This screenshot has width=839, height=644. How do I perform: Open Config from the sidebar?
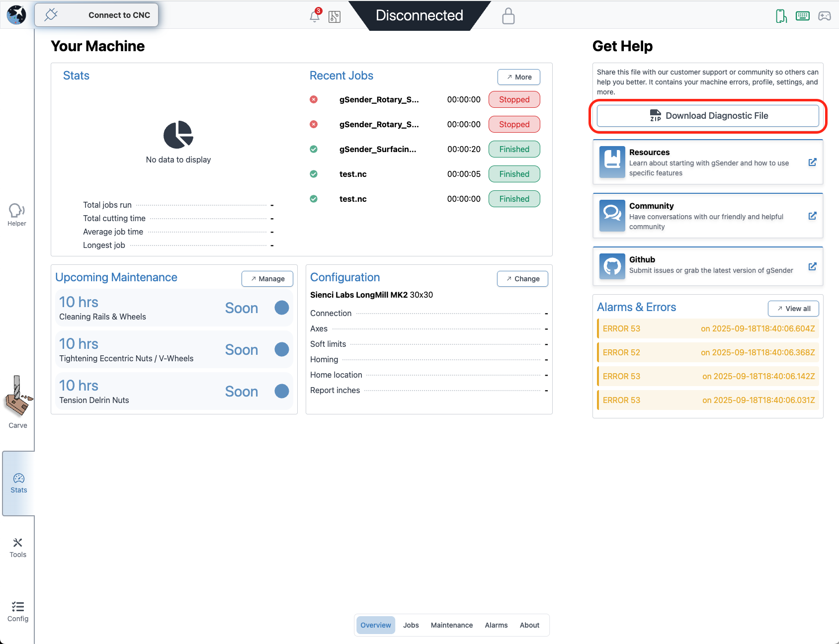(x=18, y=611)
